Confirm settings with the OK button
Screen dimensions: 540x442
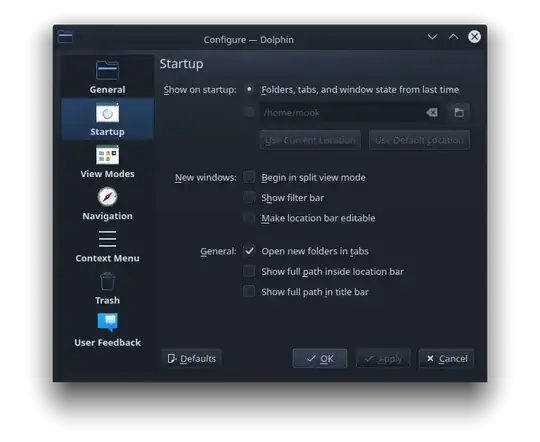[x=320, y=359]
